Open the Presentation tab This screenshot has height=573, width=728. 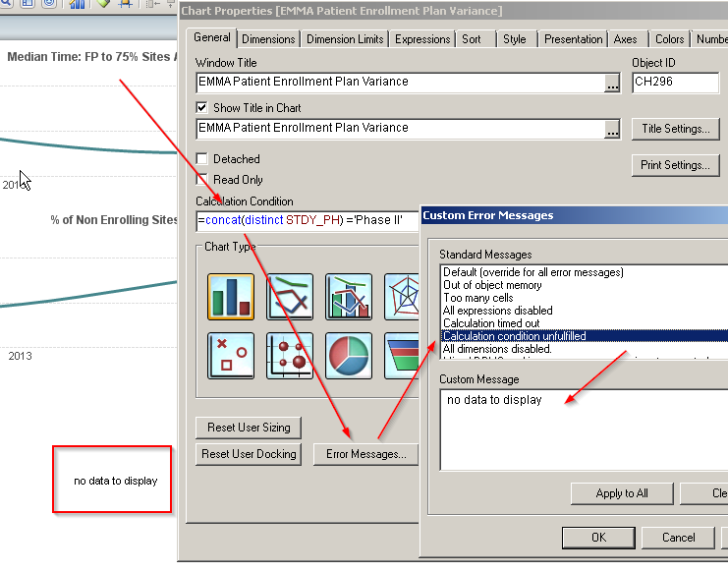(x=573, y=39)
